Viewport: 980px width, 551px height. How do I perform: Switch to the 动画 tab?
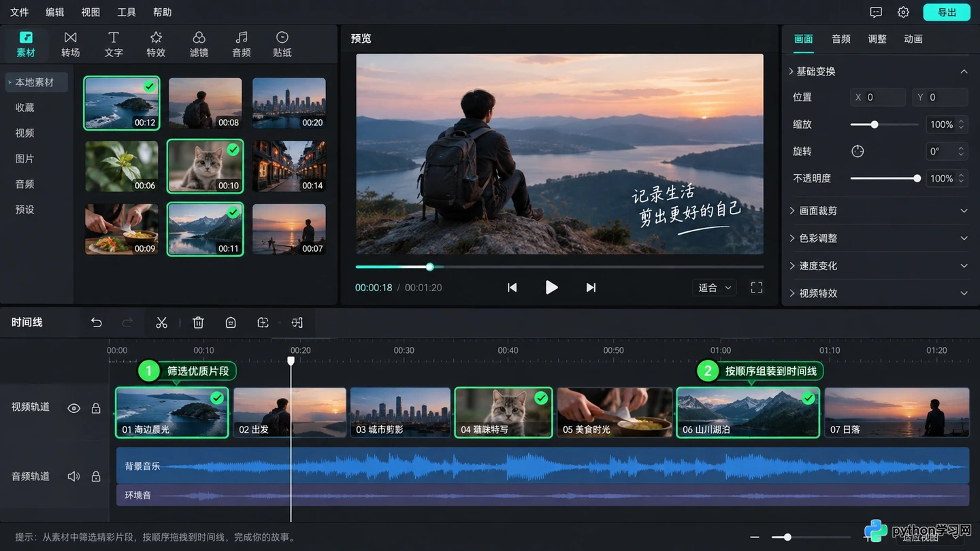coord(913,39)
